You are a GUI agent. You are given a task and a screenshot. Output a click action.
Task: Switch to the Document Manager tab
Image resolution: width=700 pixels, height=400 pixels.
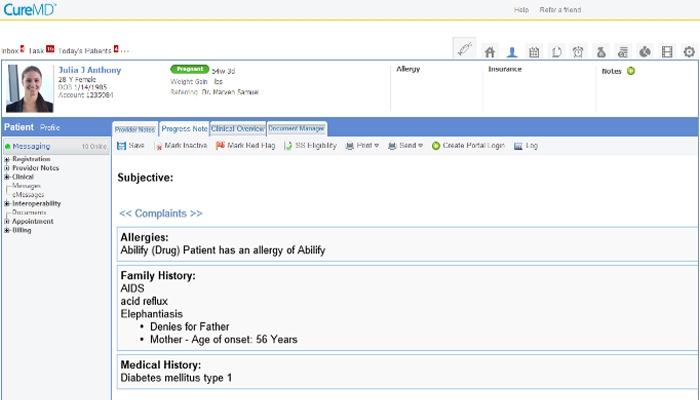click(297, 128)
